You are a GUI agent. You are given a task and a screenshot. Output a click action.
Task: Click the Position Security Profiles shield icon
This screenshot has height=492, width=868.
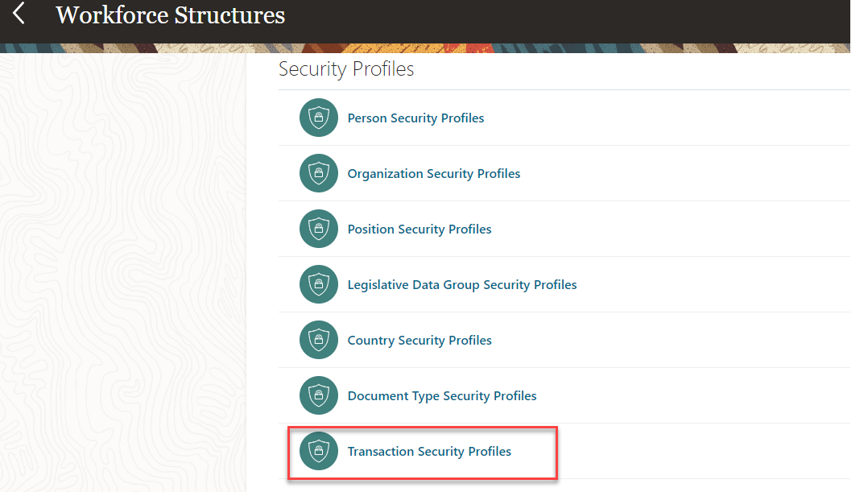click(319, 229)
